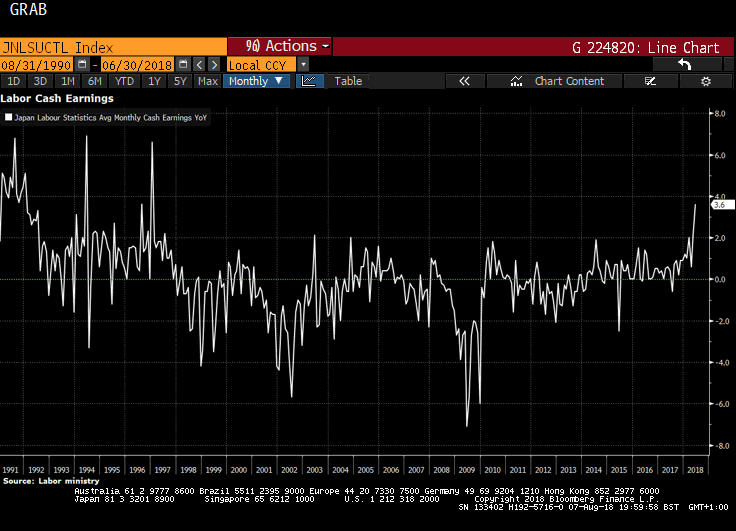Open the annotate pencil edit icon
This screenshot has height=531, width=736.
pyautogui.click(x=650, y=81)
